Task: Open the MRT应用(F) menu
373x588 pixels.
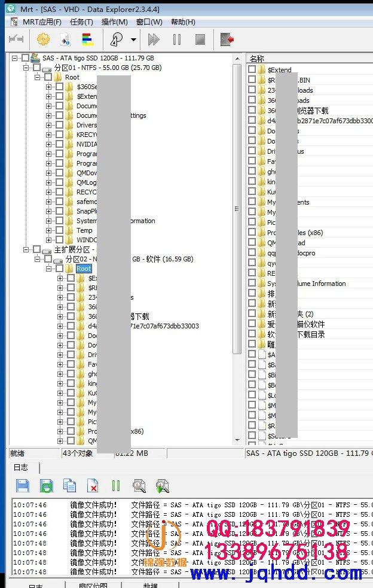Action: (42, 22)
